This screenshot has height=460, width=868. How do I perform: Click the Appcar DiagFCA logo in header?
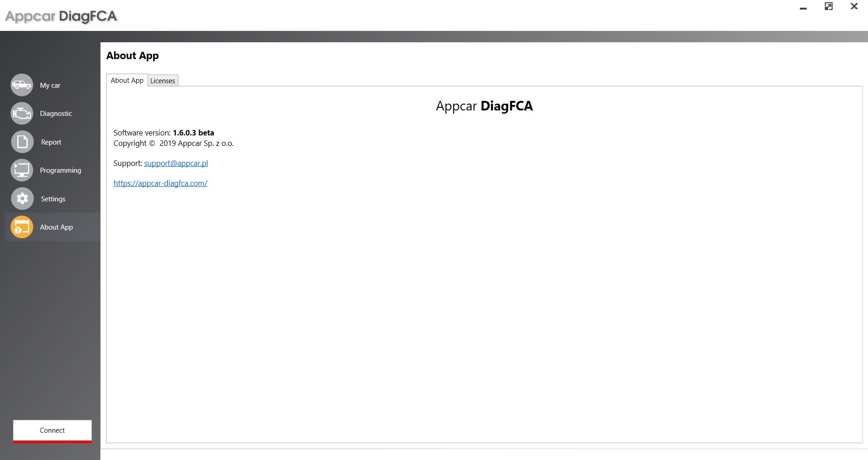click(61, 16)
